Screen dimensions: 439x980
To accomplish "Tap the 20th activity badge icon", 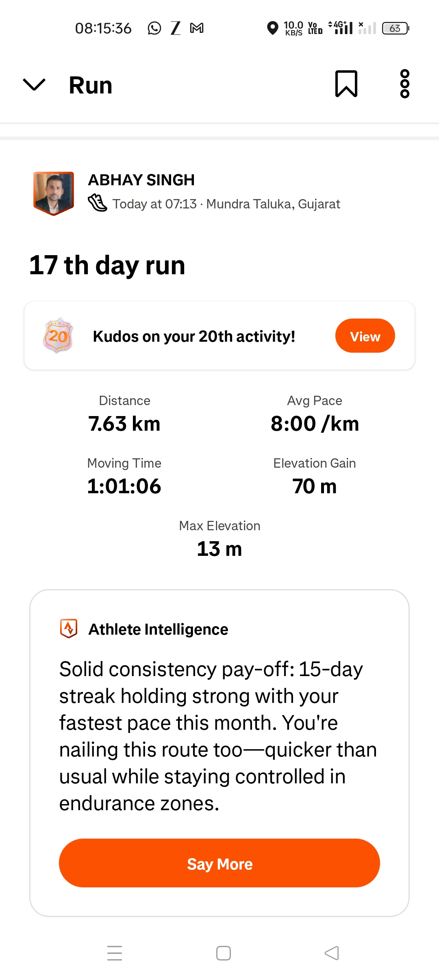I will coord(58,336).
